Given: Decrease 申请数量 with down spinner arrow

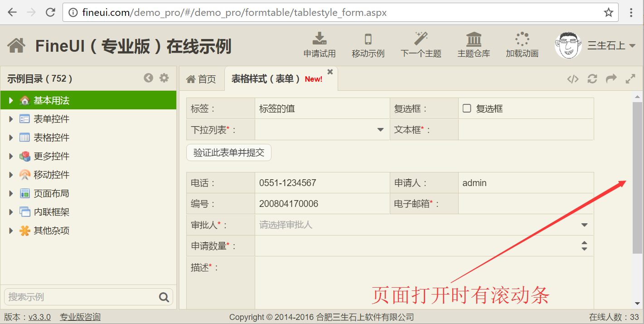Looking at the screenshot, I should coord(584,249).
